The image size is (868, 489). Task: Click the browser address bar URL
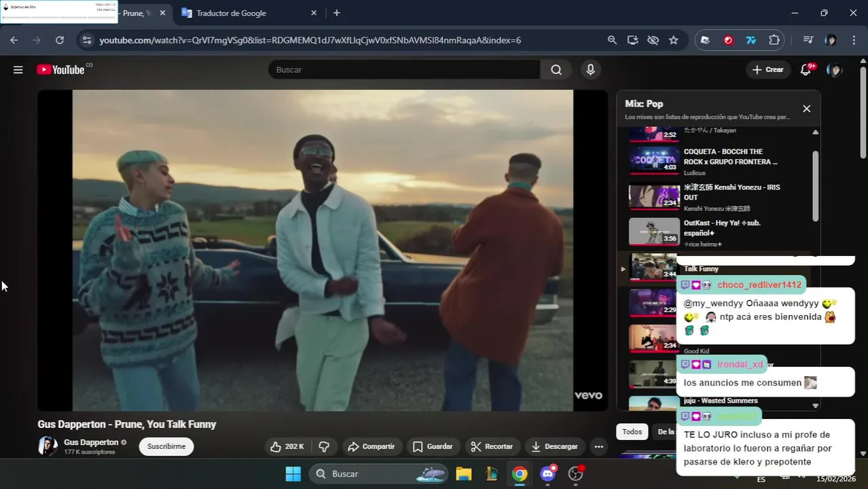[x=310, y=40]
